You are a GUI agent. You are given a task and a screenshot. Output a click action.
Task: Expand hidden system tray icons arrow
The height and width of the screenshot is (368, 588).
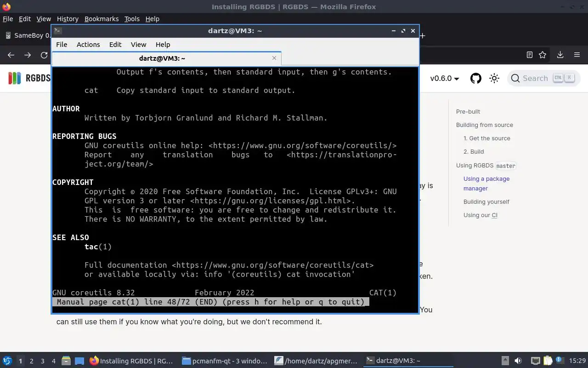pyautogui.click(x=505, y=361)
